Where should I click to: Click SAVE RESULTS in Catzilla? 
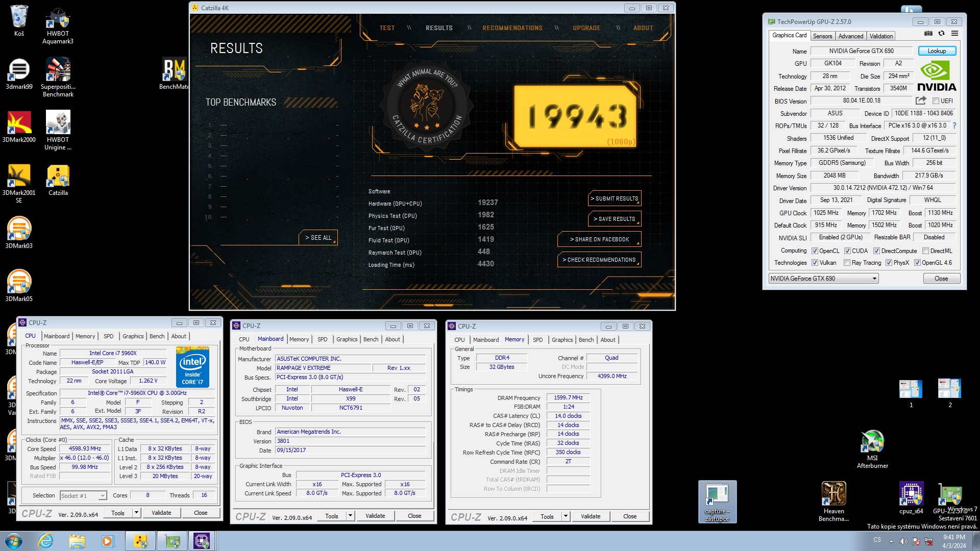click(615, 219)
